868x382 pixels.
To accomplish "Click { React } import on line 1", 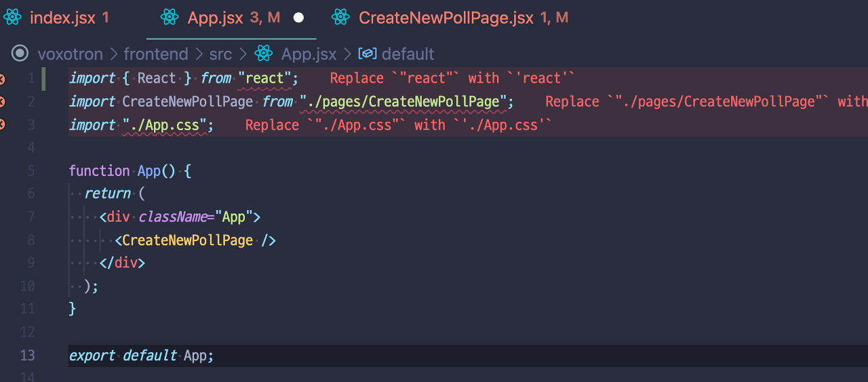I will [x=157, y=79].
